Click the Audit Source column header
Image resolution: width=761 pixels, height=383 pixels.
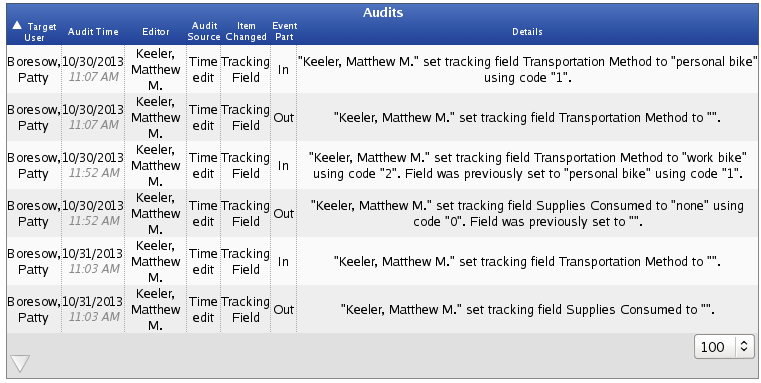(x=204, y=31)
